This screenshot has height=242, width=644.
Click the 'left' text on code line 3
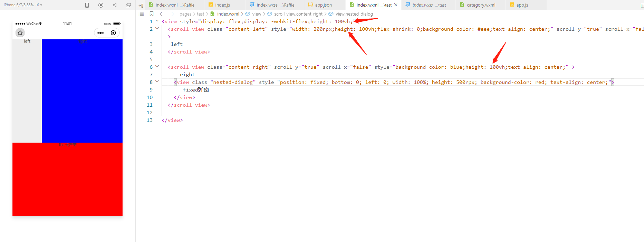coord(177,44)
